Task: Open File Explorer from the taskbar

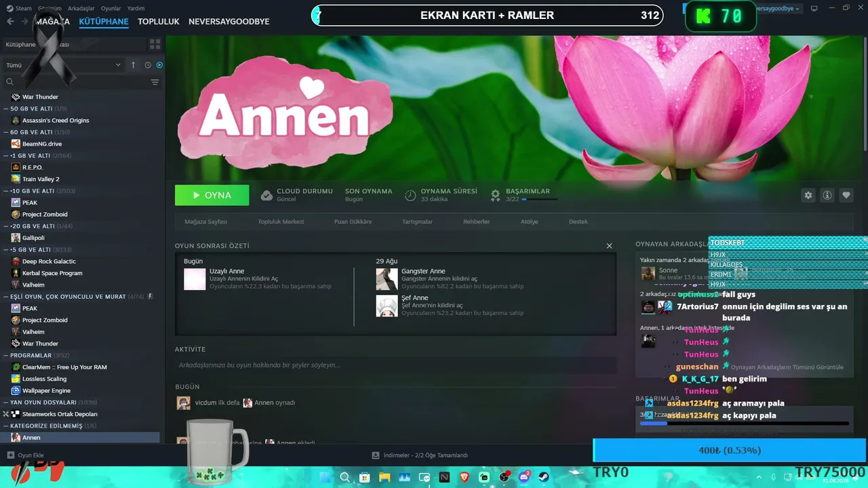Action: [x=384, y=477]
